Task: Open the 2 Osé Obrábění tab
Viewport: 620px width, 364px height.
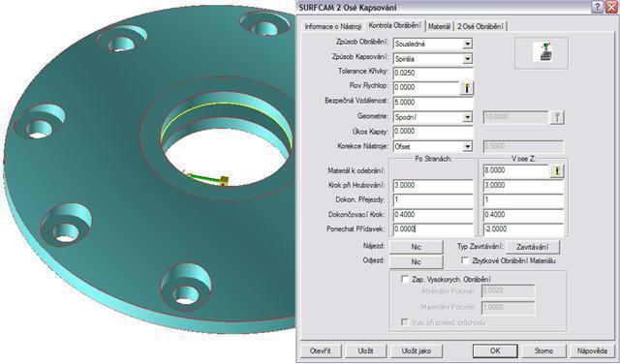Action: click(480, 26)
